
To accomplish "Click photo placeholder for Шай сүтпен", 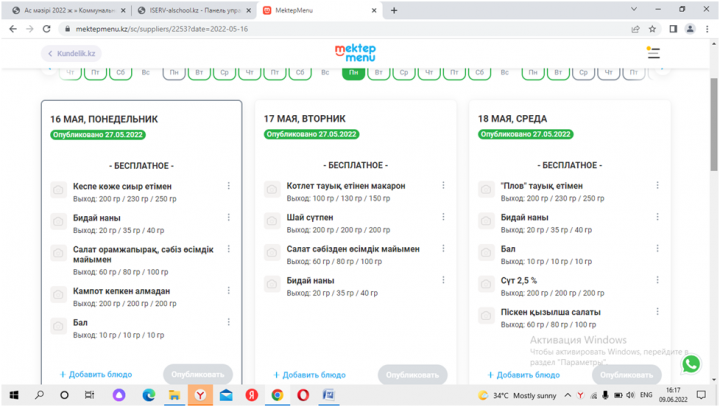I will point(272,221).
